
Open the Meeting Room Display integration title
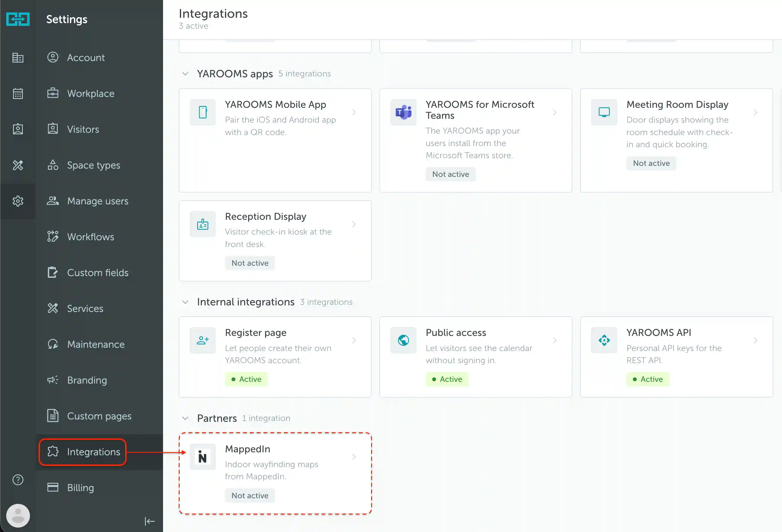(x=677, y=105)
